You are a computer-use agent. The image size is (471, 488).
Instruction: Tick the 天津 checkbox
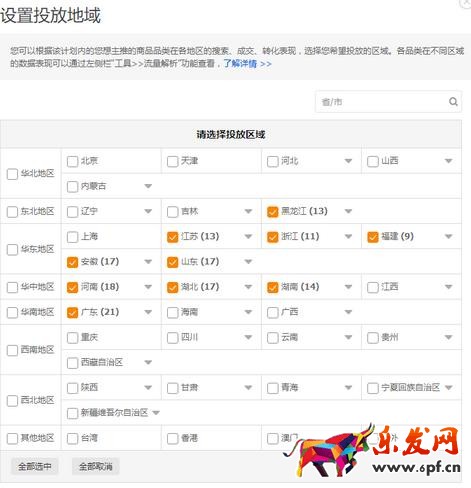click(172, 161)
